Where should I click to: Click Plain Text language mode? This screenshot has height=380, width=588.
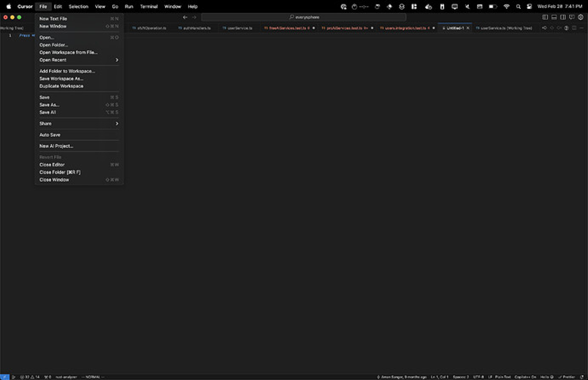click(502, 377)
